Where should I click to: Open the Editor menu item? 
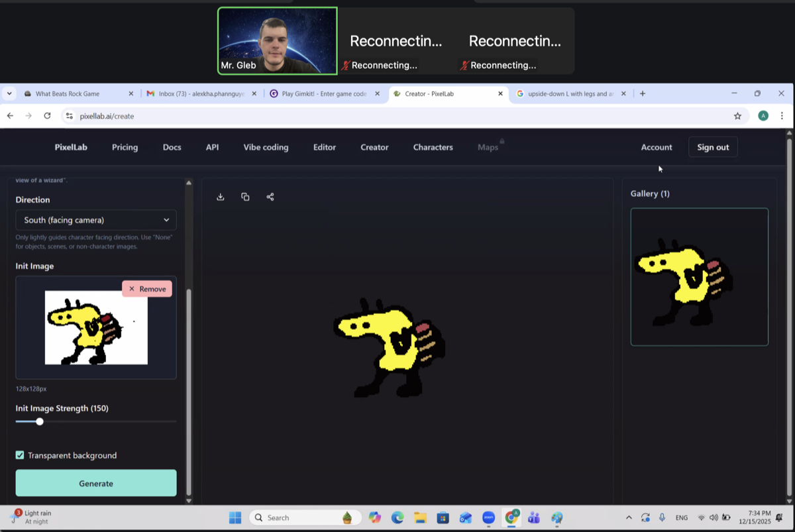pos(325,147)
